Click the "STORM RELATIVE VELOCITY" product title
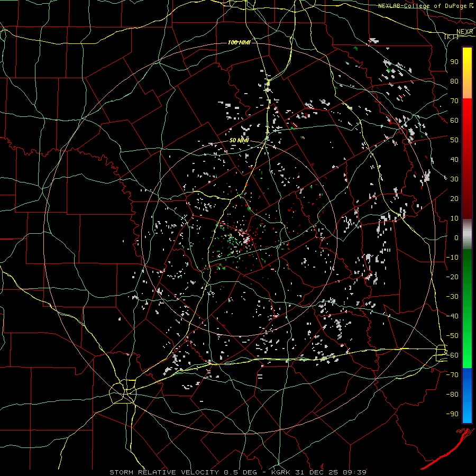Viewport: 476px width, 476px height. tap(164, 472)
